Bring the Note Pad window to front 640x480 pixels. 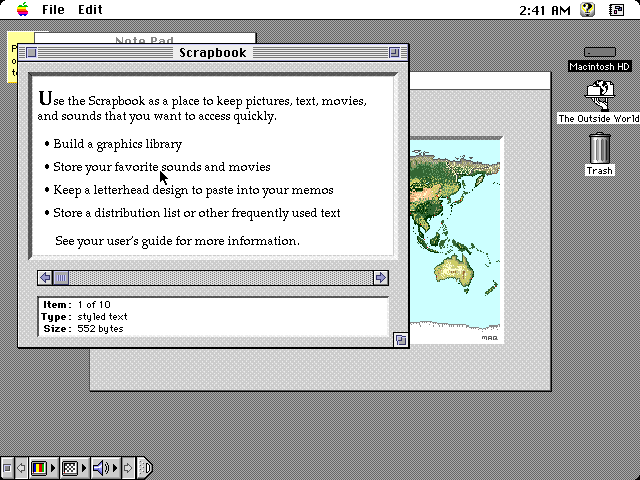[x=144, y=38]
